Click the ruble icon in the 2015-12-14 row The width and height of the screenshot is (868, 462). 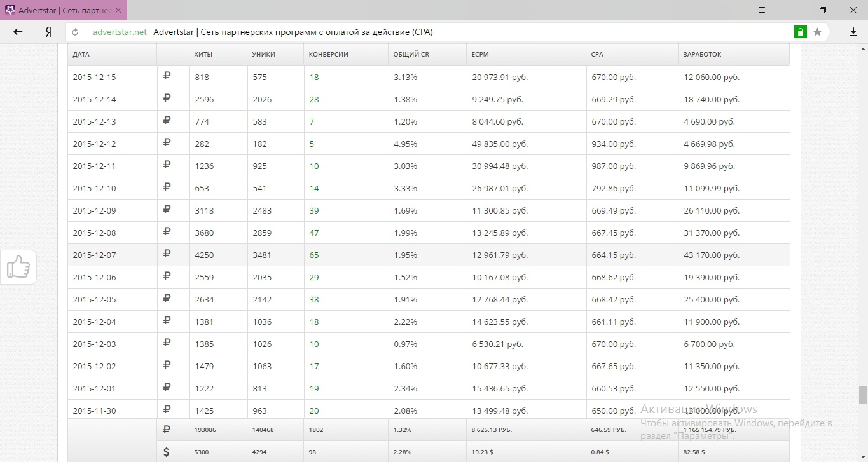point(167,99)
